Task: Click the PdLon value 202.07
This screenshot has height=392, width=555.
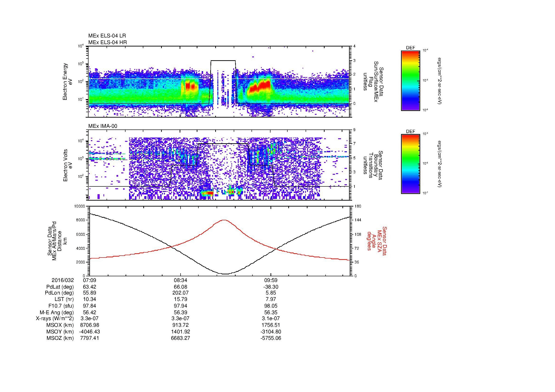Action: tap(180, 293)
